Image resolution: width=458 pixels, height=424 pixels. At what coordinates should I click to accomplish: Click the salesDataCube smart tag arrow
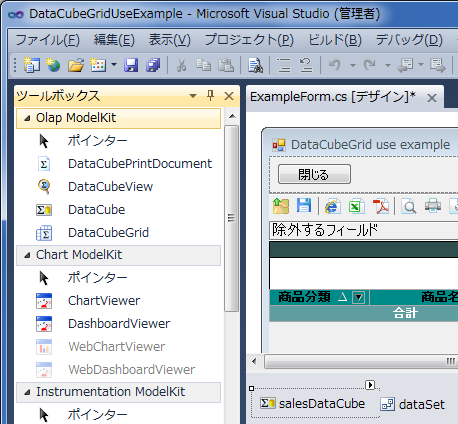tap(370, 385)
